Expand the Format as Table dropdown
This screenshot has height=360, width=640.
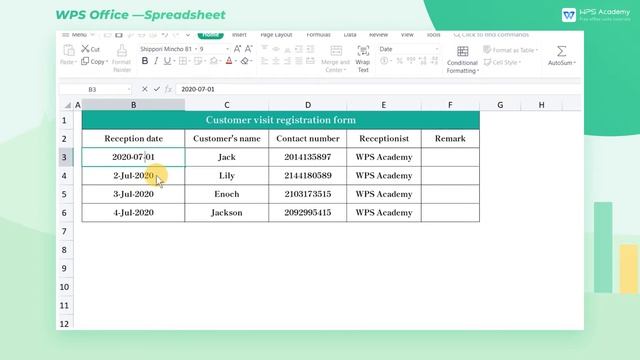(537, 50)
